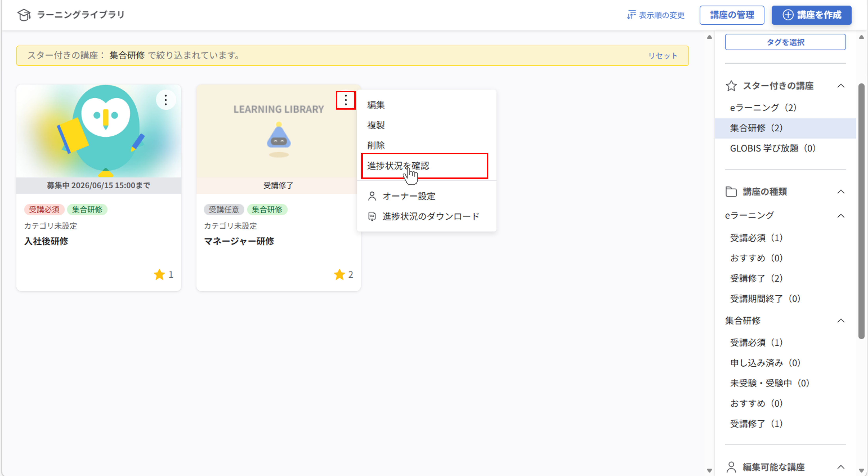This screenshot has width=868, height=476.
Task: Collapse the 編集可能な講座 section chevron
Action: point(841,467)
